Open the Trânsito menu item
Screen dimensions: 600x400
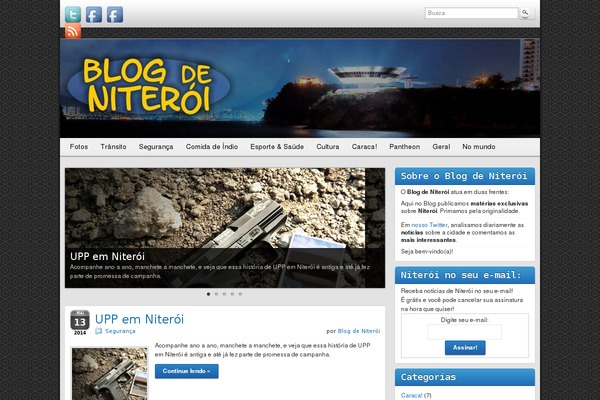click(x=113, y=147)
